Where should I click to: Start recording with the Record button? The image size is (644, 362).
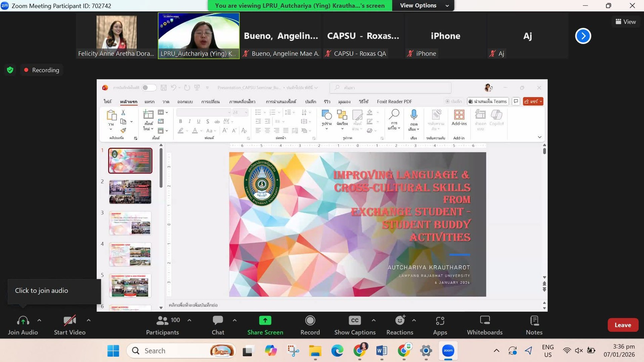(310, 325)
